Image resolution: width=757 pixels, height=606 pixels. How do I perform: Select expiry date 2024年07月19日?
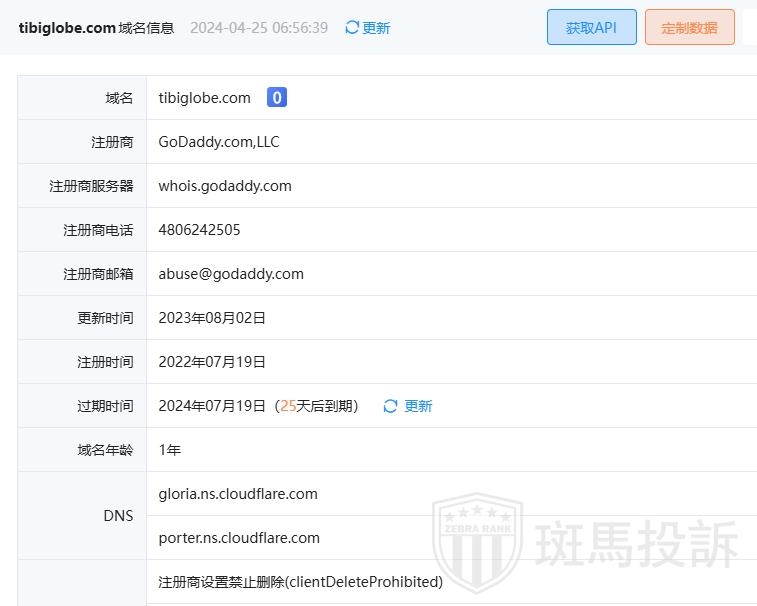pos(212,406)
